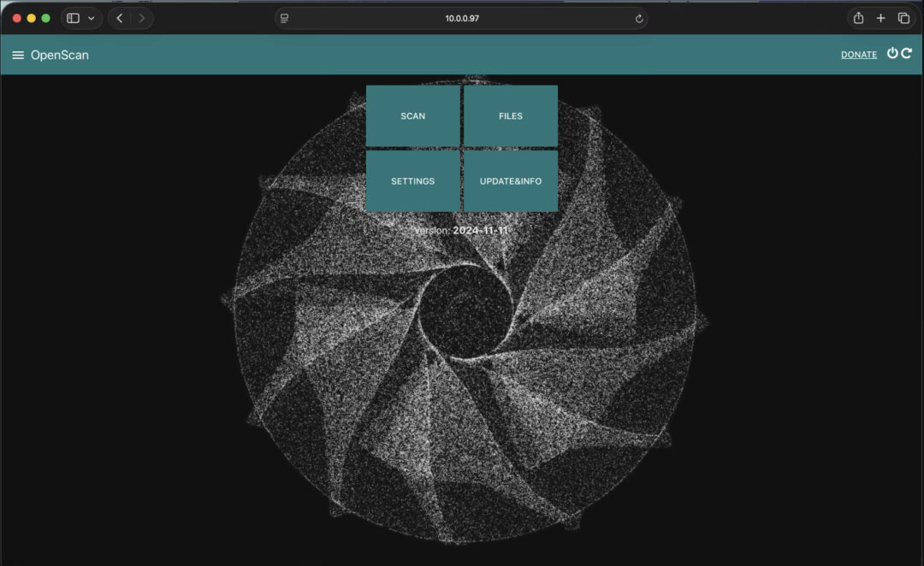Open the Safari share menu

(x=858, y=18)
